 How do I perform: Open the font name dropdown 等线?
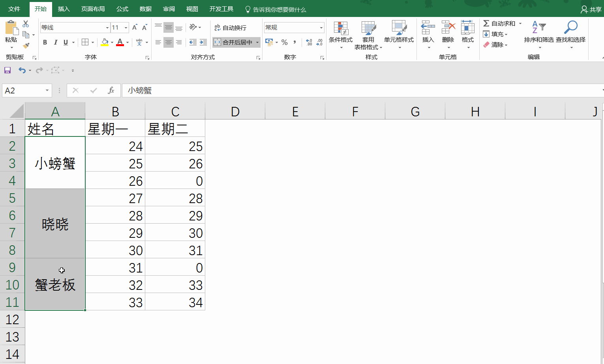click(107, 28)
